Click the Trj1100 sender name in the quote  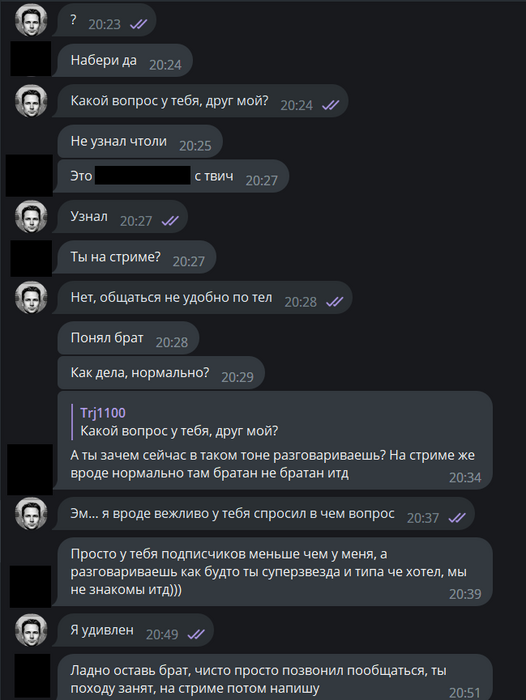click(x=103, y=413)
